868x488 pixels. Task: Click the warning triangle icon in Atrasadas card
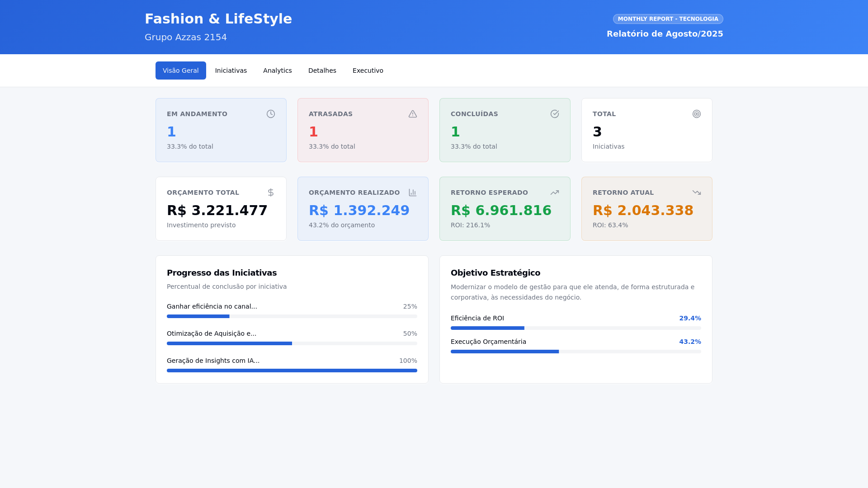pyautogui.click(x=413, y=114)
